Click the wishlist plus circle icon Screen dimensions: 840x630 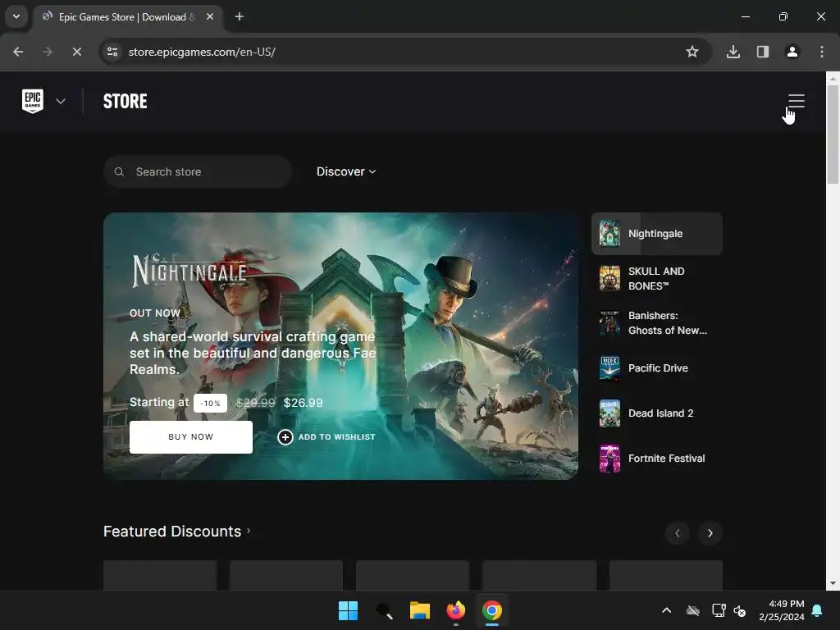tap(285, 437)
